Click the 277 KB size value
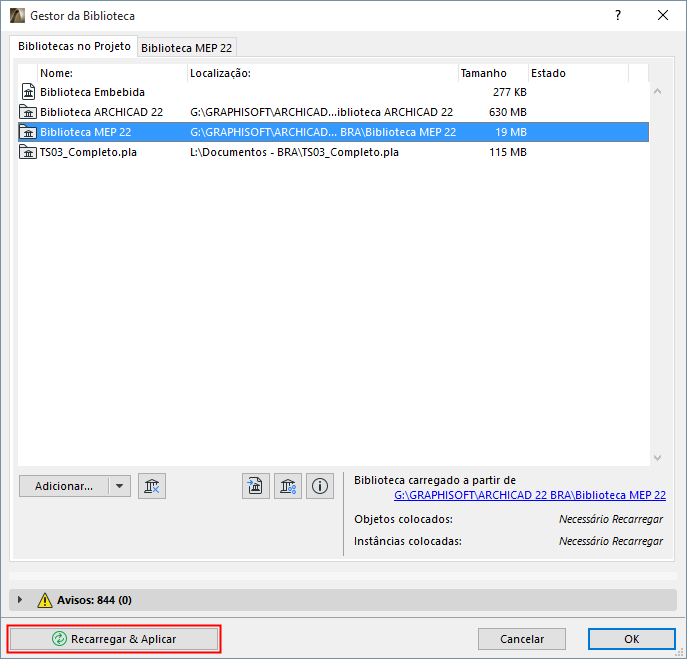The width and height of the screenshot is (687, 659). pos(510,92)
